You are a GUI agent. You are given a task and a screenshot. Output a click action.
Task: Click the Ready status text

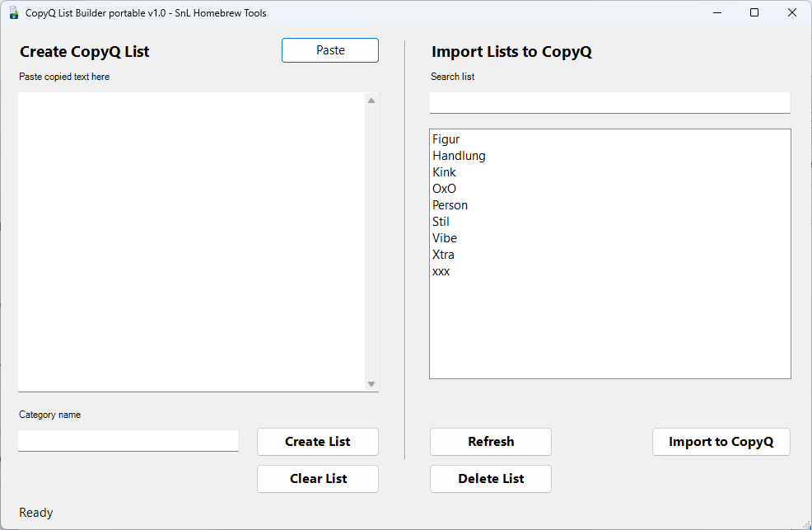coord(36,513)
